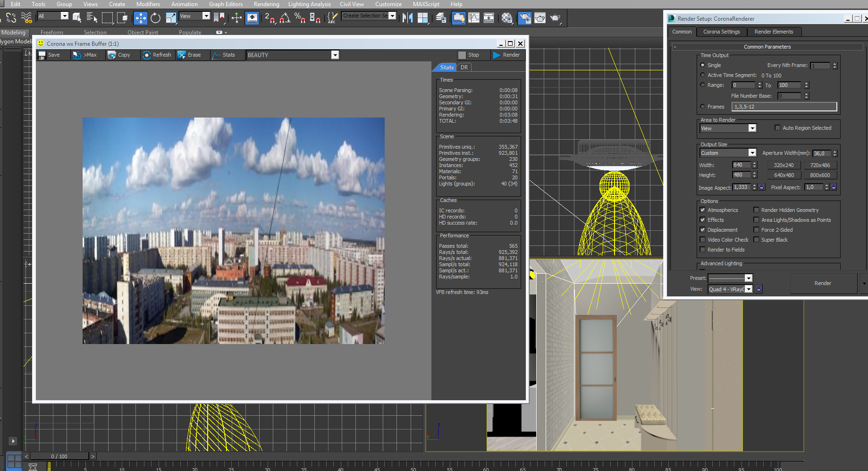868x471 pixels.
Task: Click the Mirror tool icon
Action: coord(407,18)
